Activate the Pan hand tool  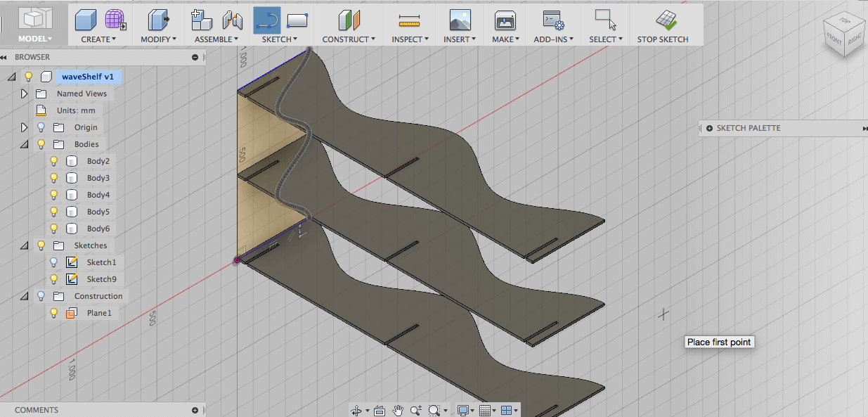(398, 410)
